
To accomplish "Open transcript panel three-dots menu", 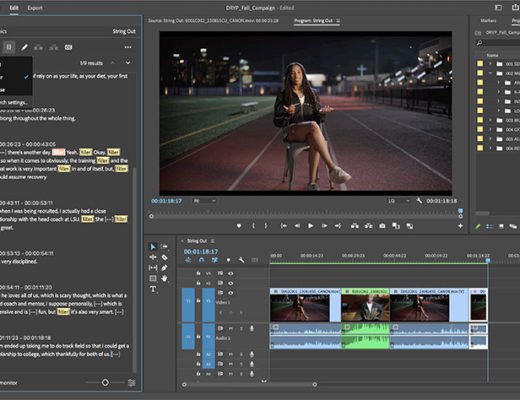I will 128,47.
